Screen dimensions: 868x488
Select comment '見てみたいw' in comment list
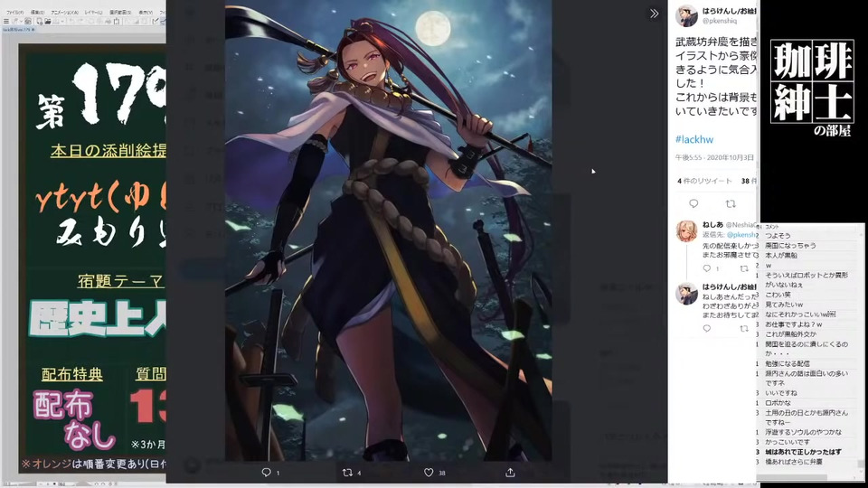[784, 305]
